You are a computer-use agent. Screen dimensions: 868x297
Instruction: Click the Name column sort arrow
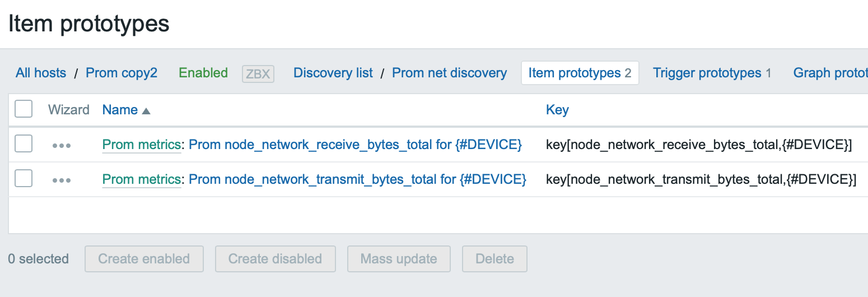point(146,111)
